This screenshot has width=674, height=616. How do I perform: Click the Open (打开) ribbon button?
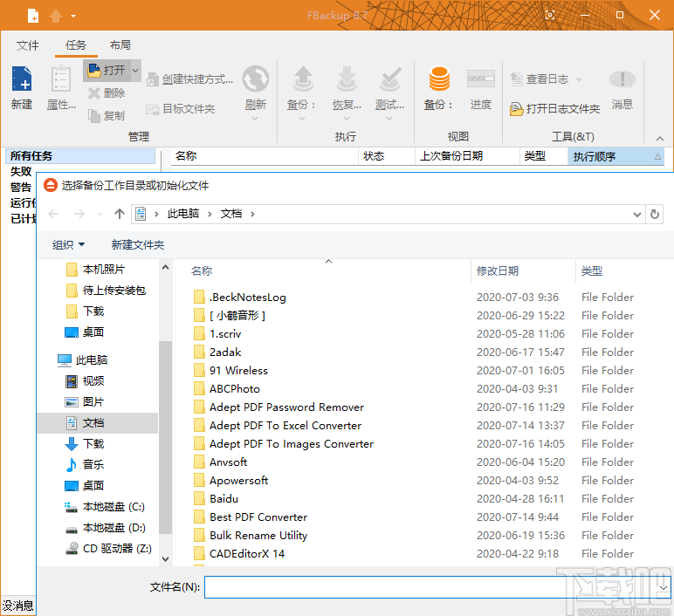[107, 70]
